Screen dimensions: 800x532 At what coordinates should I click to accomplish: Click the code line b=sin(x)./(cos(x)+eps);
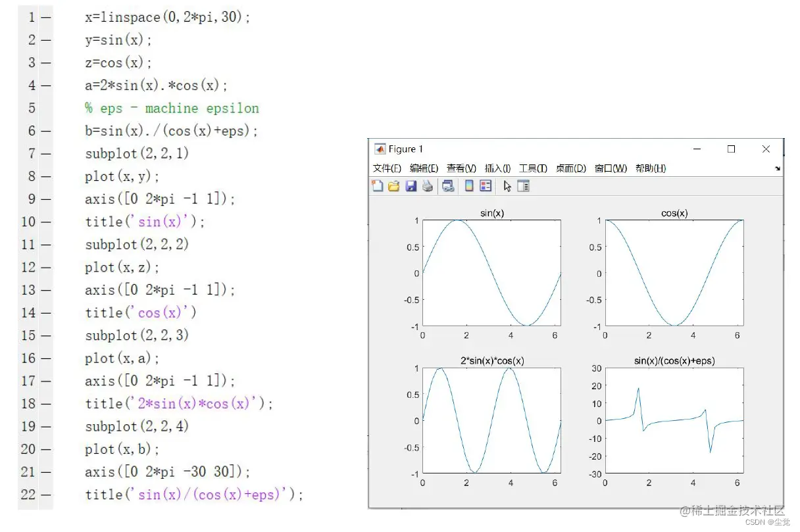click(172, 131)
